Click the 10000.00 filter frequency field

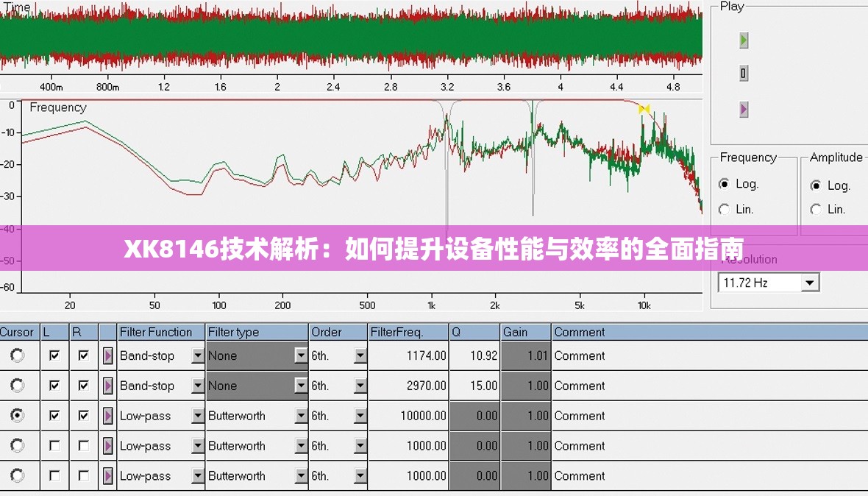(408, 416)
